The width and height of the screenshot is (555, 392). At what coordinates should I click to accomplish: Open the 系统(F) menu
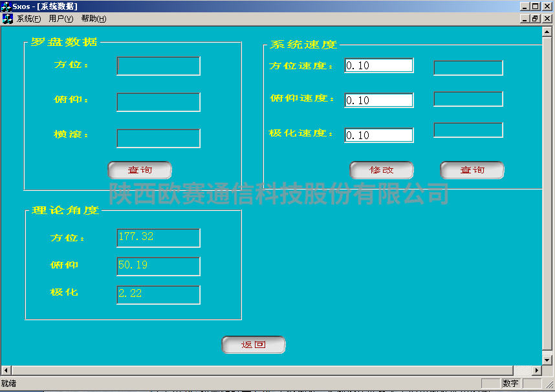pos(29,19)
